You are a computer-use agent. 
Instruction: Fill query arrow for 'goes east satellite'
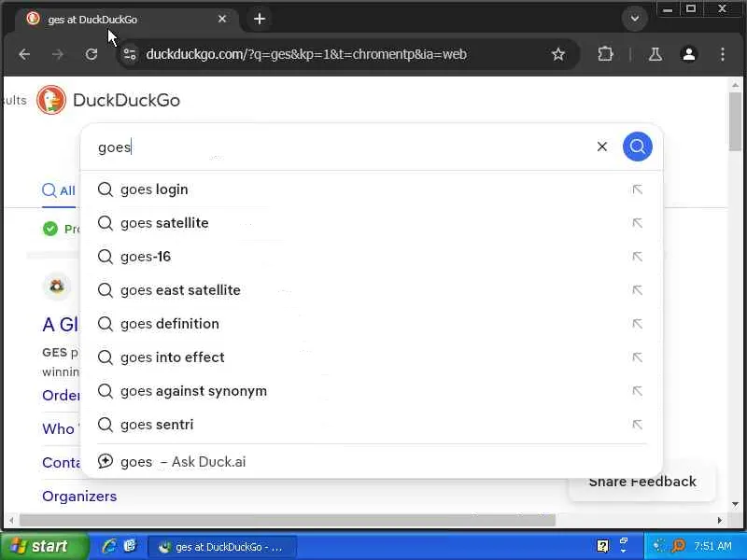pyautogui.click(x=637, y=290)
